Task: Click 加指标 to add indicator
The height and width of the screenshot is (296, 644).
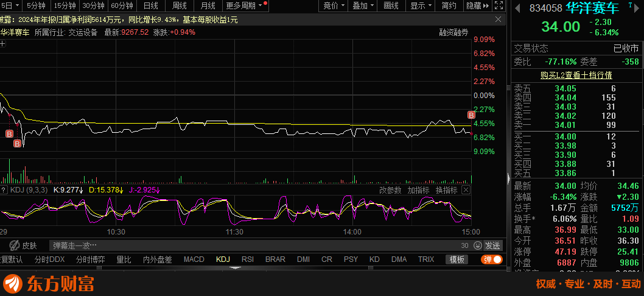Action: pos(418,190)
